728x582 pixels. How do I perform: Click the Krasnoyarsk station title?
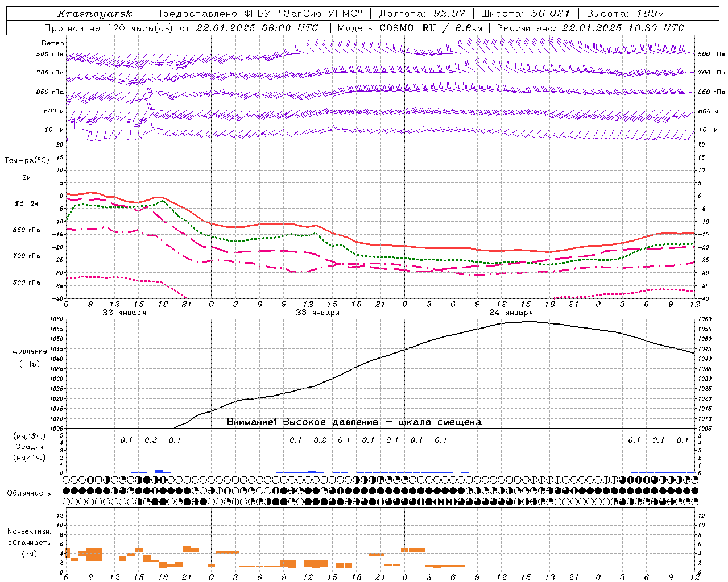pyautogui.click(x=95, y=14)
